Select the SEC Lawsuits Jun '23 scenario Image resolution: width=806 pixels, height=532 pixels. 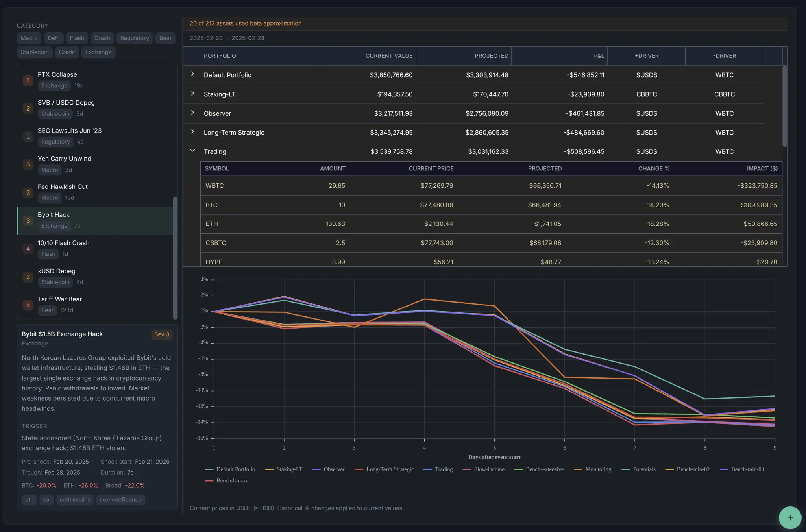tap(95, 136)
